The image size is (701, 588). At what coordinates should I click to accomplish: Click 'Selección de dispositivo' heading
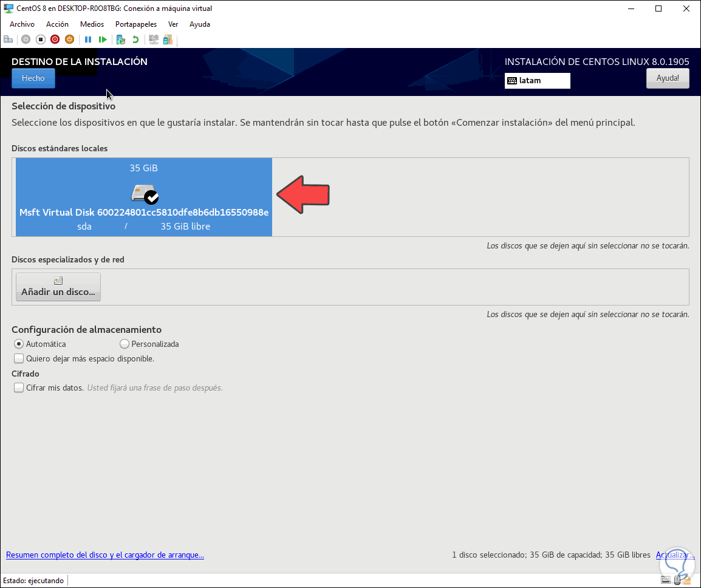(x=64, y=106)
